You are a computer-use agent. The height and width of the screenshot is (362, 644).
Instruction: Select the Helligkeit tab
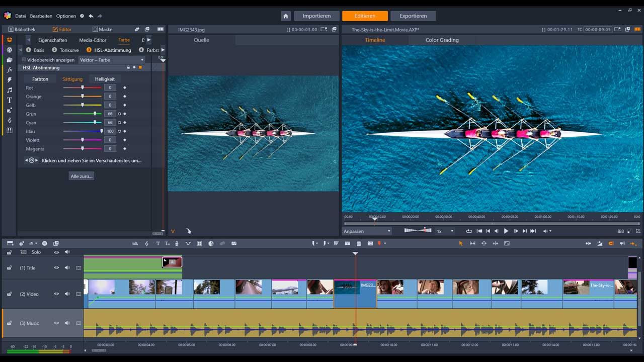[105, 79]
